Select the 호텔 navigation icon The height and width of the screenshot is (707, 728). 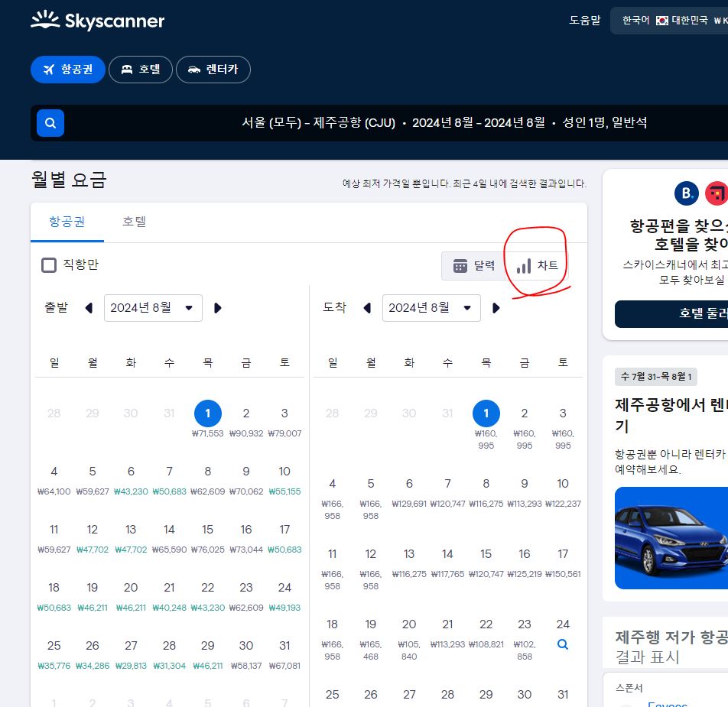(128, 69)
